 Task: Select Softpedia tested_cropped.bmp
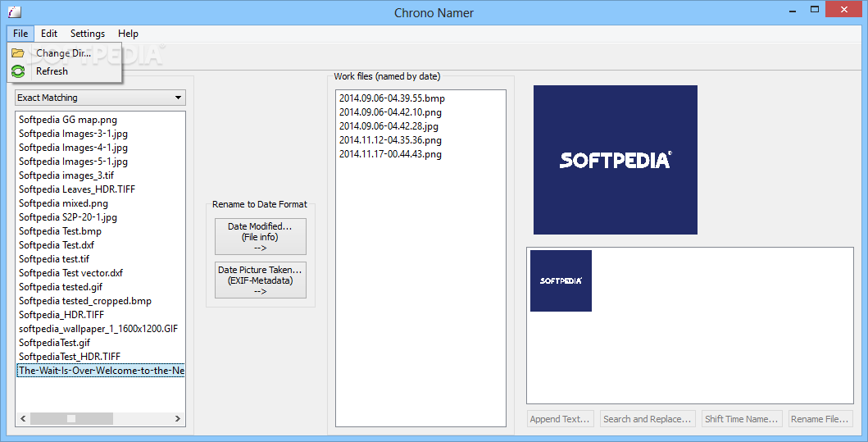[85, 301]
